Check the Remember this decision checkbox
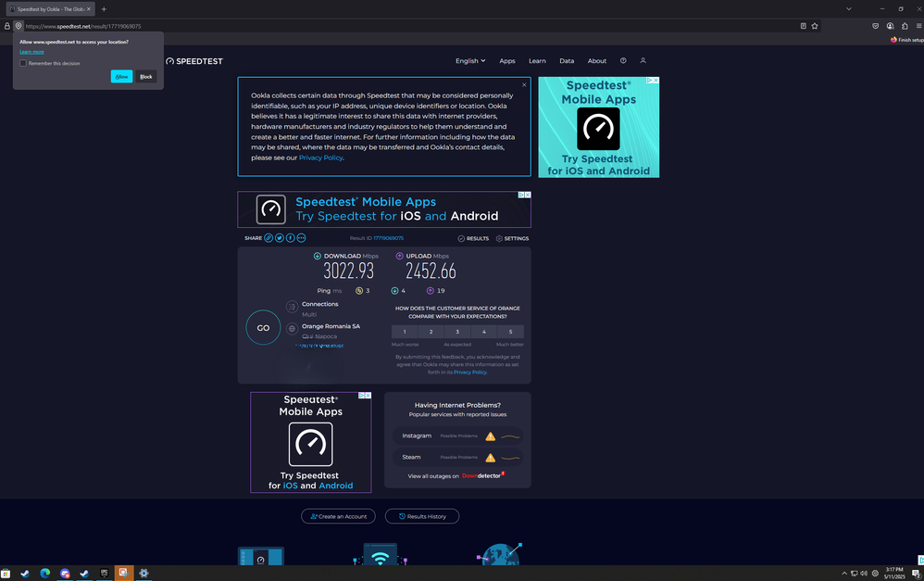This screenshot has width=924, height=581. coord(23,62)
